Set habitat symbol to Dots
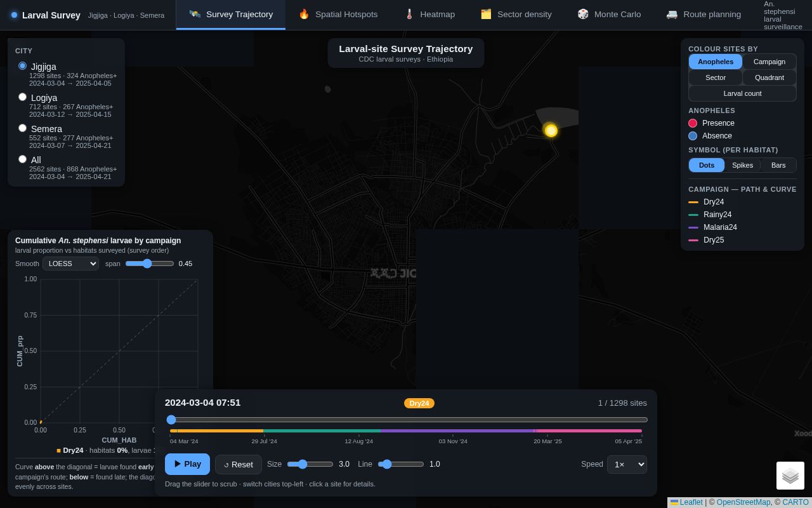This screenshot has width=812, height=508. (707, 165)
